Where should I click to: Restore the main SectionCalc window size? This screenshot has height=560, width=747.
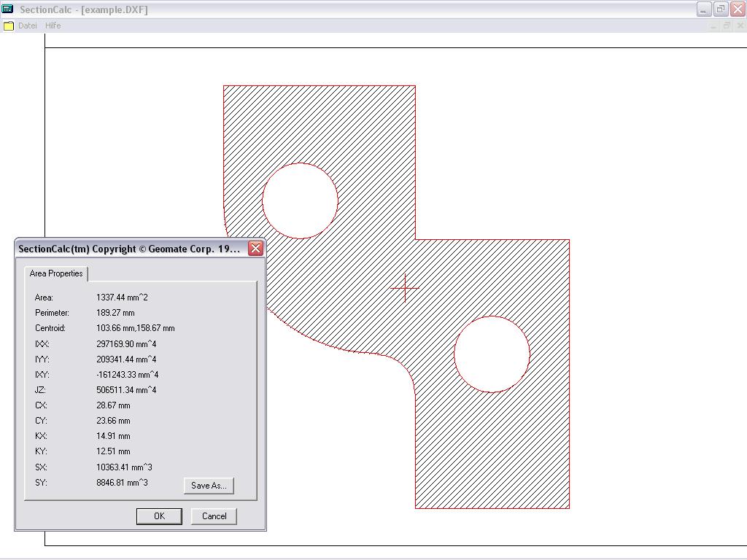(720, 9)
